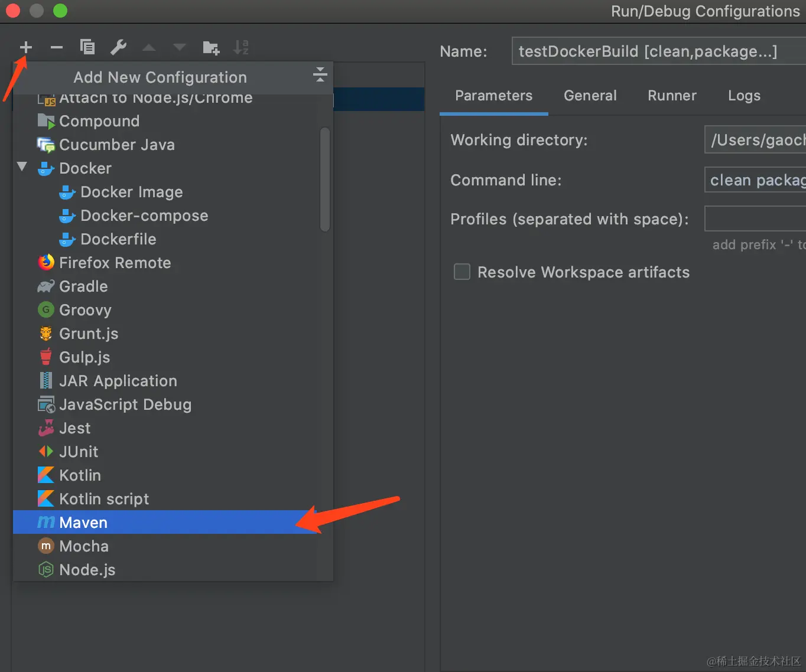This screenshot has width=806, height=672.
Task: Select Maven configuration type
Action: pyautogui.click(x=173, y=523)
